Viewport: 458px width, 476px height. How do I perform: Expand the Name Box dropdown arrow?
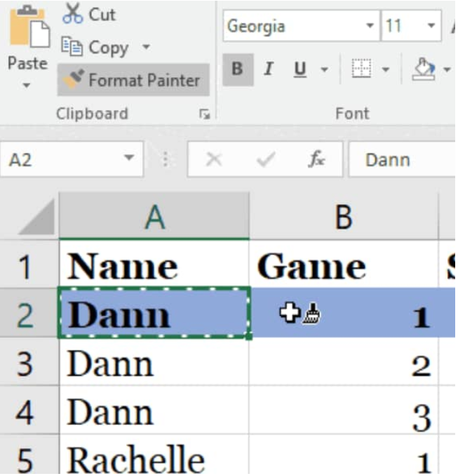129,158
